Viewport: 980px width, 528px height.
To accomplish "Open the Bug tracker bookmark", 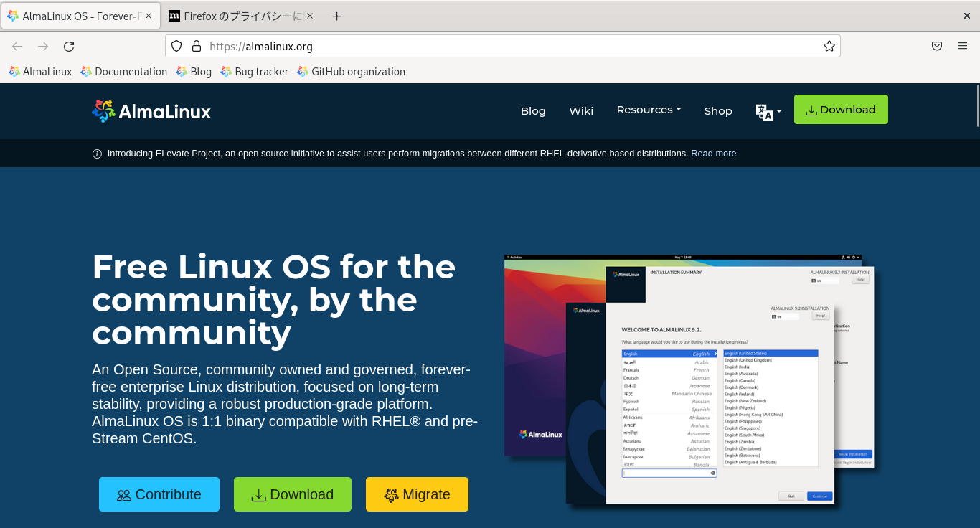I will coord(254,72).
